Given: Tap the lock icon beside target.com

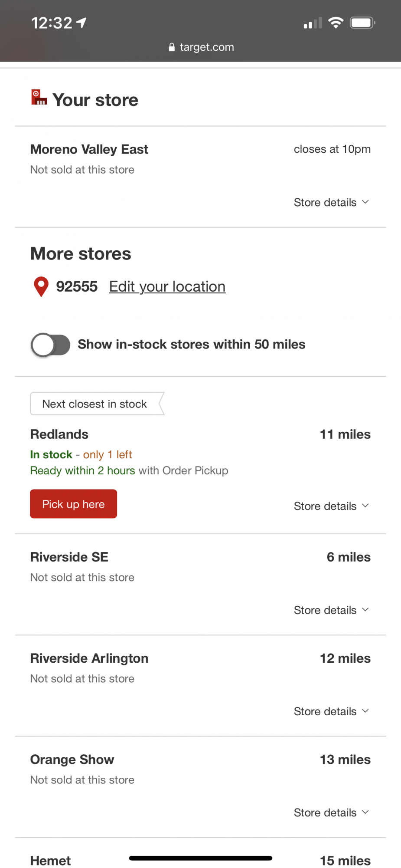Looking at the screenshot, I should 172,47.
